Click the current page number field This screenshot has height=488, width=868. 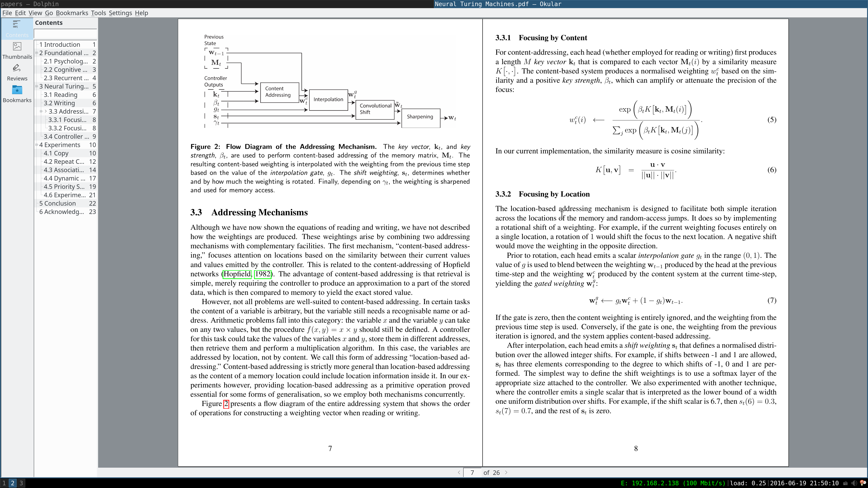tap(472, 472)
